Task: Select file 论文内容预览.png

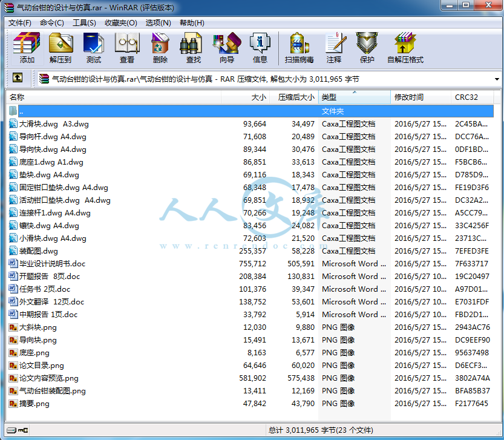Action: tap(48, 378)
